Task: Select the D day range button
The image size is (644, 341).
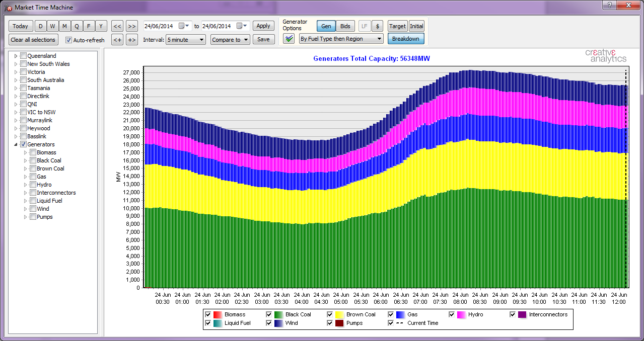Action: (x=41, y=26)
